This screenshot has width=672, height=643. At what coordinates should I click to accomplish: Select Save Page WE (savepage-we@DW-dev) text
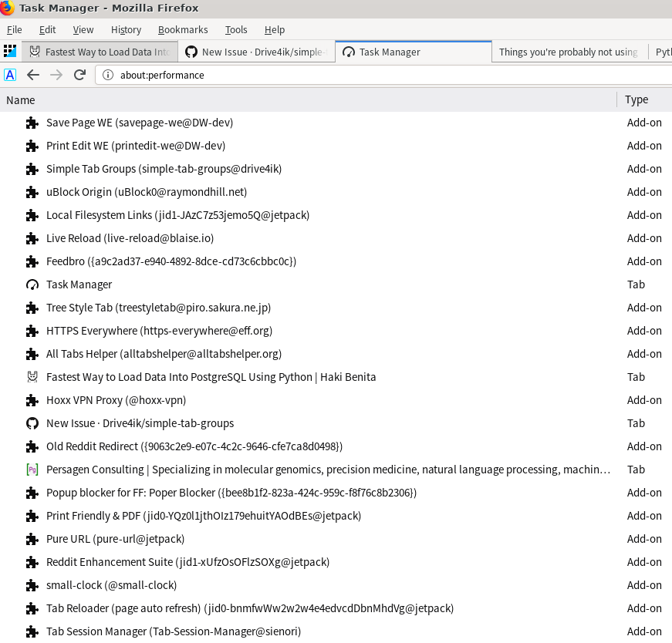140,123
